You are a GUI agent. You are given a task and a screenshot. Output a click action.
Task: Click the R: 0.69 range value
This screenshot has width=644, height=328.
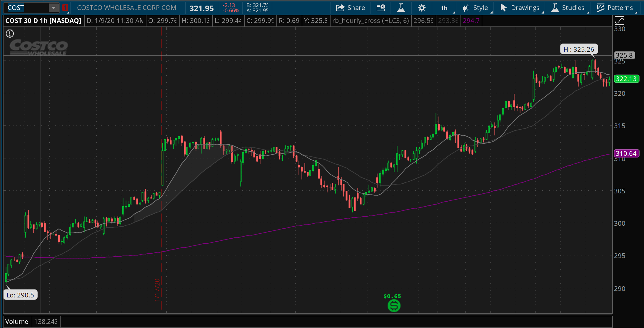289,21
